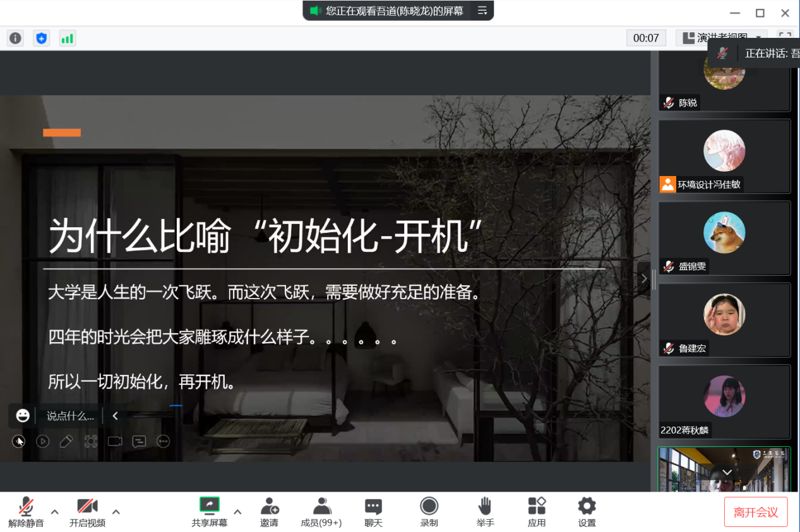The width and height of the screenshot is (800, 532).
Task: Click the slideshow play icon
Action: coord(42,441)
